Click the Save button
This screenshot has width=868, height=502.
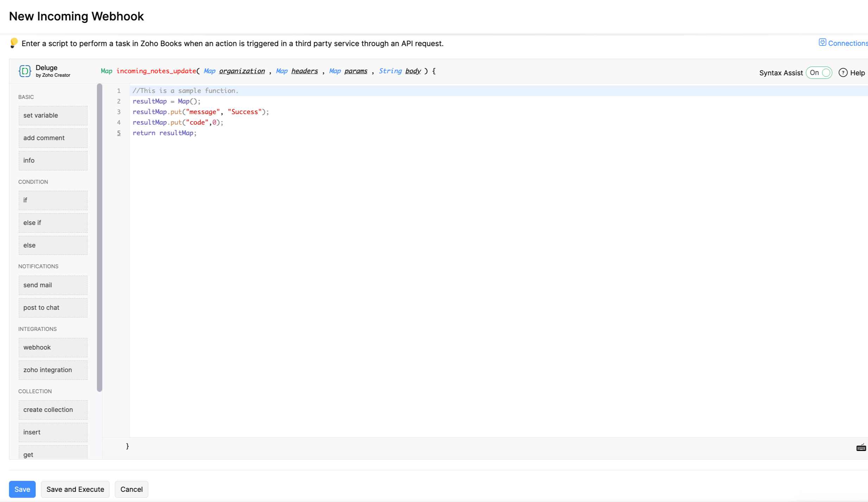[x=22, y=489]
